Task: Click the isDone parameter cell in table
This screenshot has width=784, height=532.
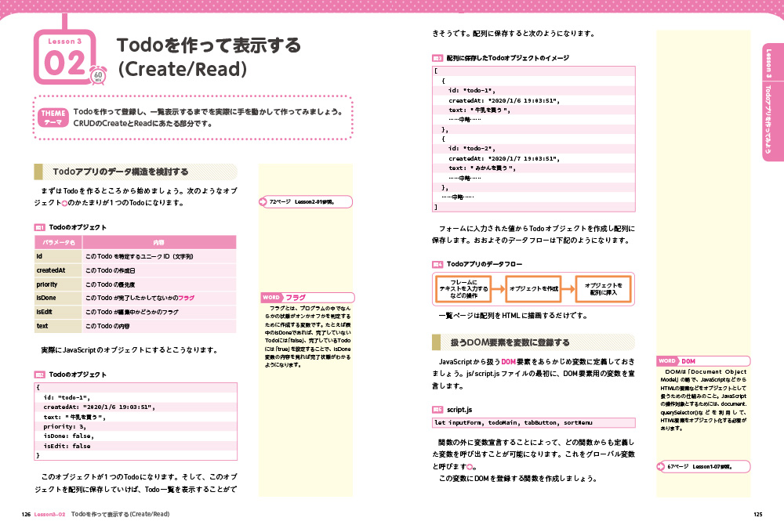Action: [x=58, y=298]
